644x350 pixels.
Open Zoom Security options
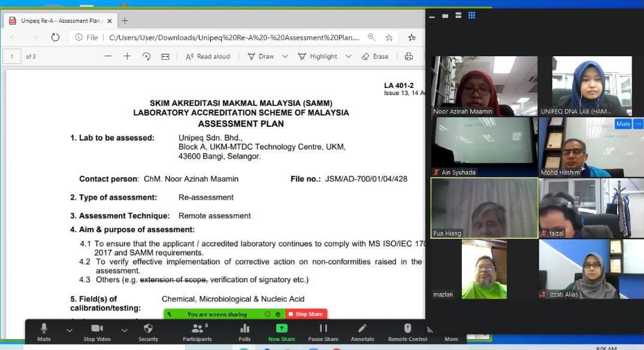click(x=148, y=332)
